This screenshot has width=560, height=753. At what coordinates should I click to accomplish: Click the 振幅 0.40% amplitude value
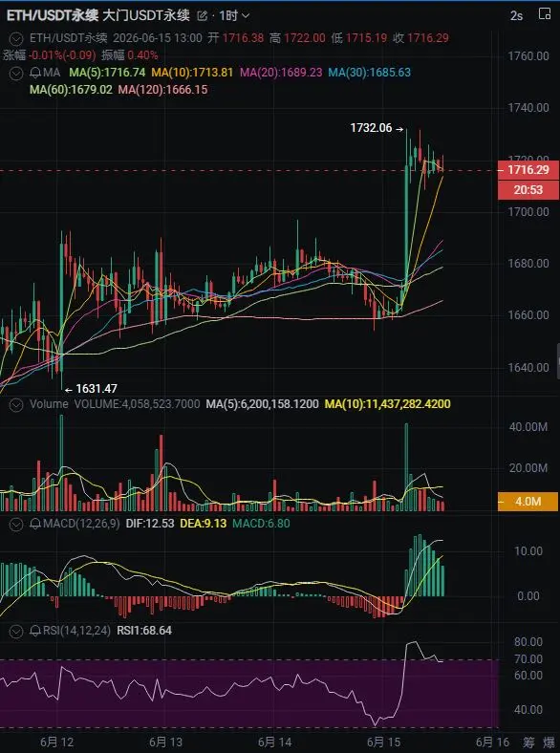130,55
